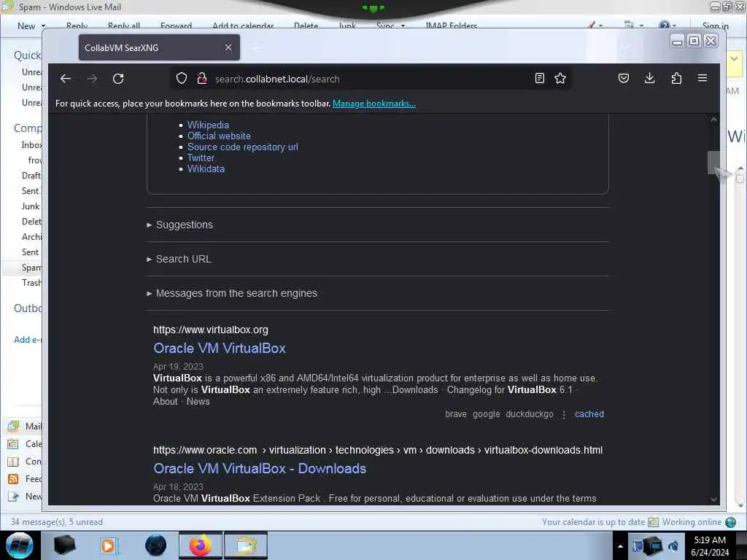Select Trash folder in Live Mail sidebar

31,283
